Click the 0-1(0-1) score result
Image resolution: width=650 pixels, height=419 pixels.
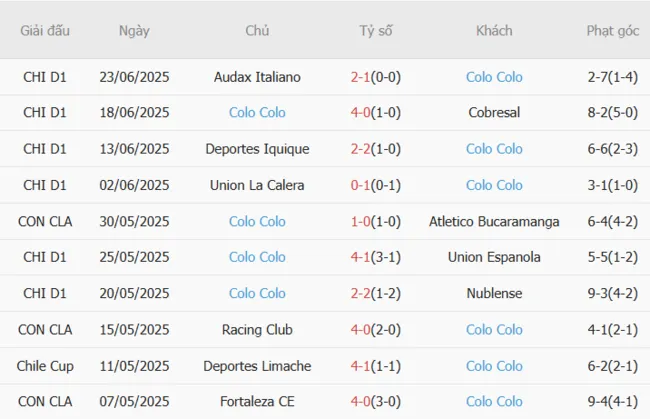(x=376, y=185)
